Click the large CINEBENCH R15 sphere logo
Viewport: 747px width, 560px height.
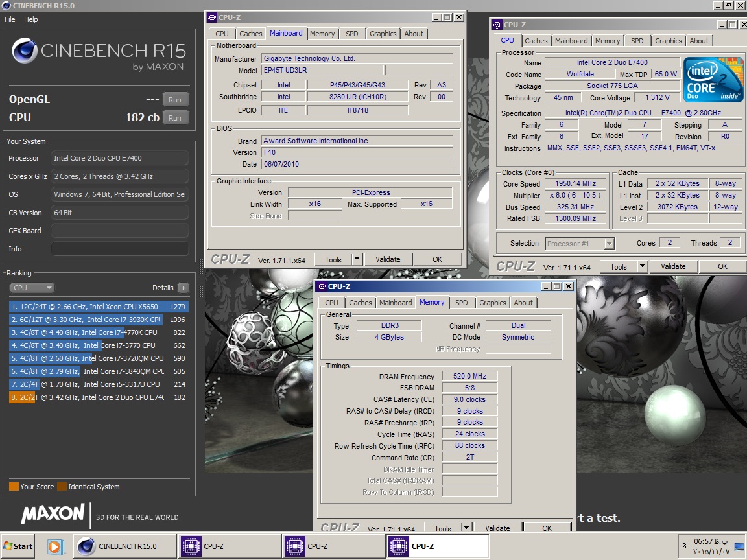click(25, 51)
